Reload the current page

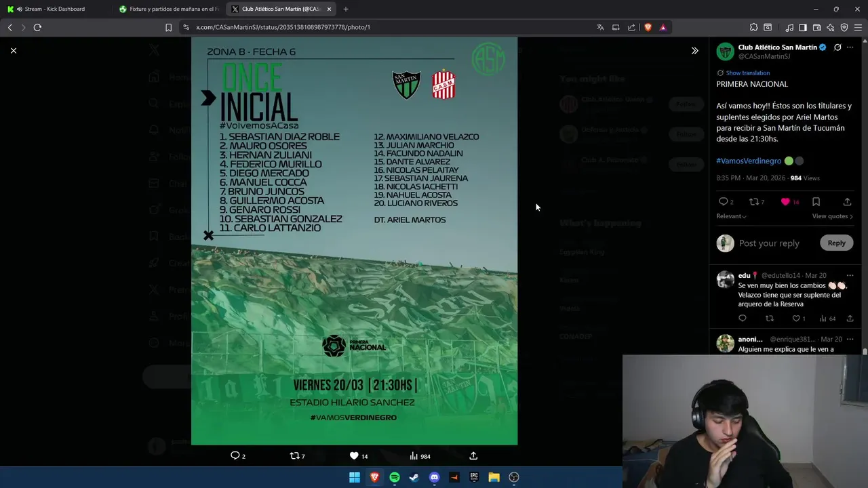point(37,27)
